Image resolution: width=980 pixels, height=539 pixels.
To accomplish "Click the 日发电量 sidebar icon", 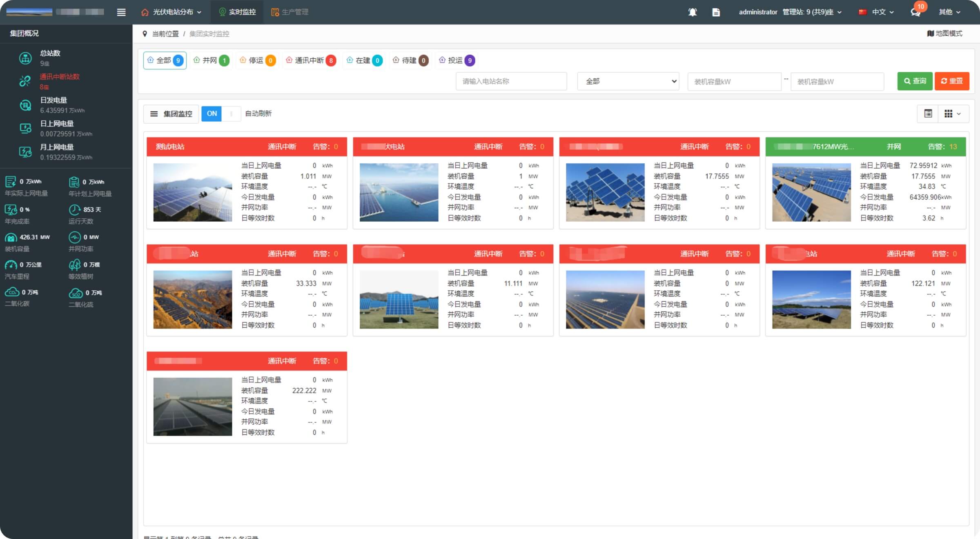I will (25, 105).
